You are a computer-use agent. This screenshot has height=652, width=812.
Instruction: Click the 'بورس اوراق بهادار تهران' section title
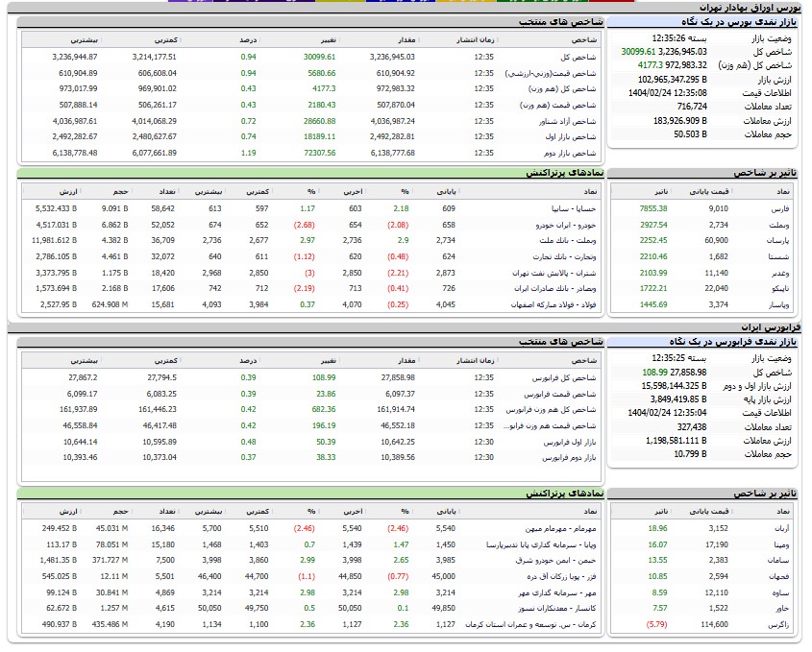[750, 8]
